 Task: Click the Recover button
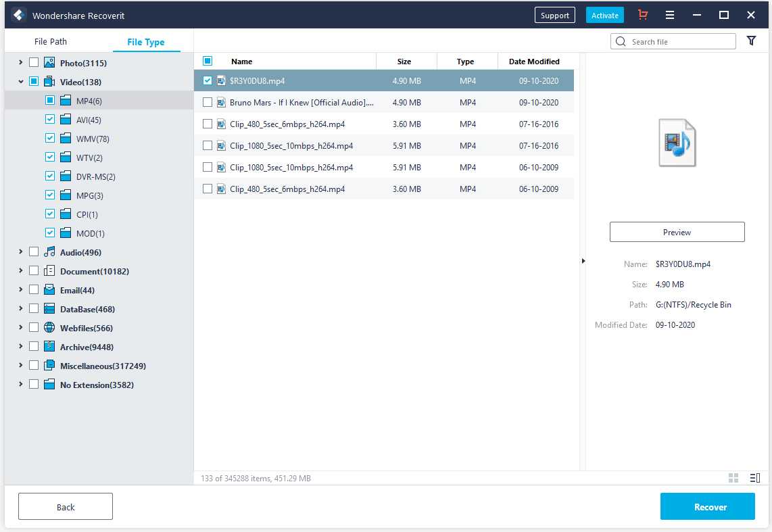708,506
